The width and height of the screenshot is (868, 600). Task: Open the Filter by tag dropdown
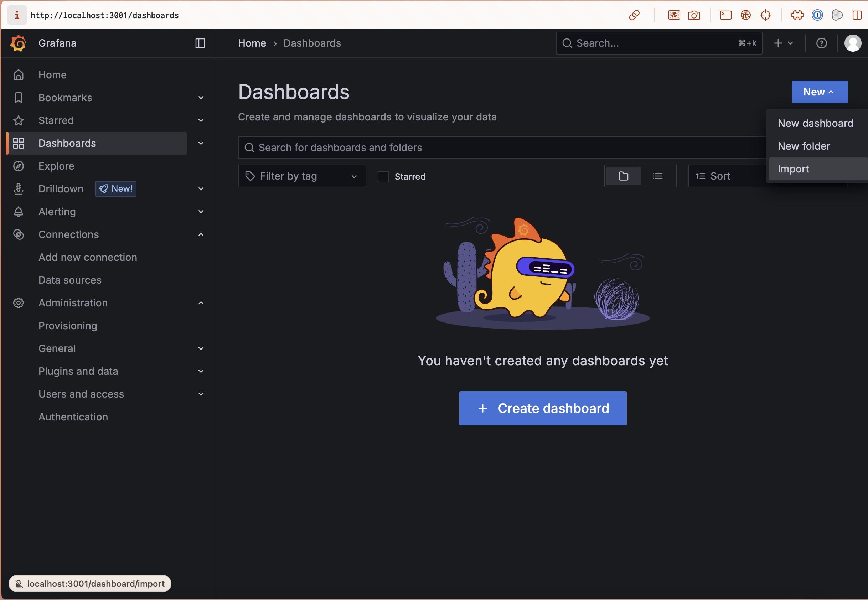302,176
